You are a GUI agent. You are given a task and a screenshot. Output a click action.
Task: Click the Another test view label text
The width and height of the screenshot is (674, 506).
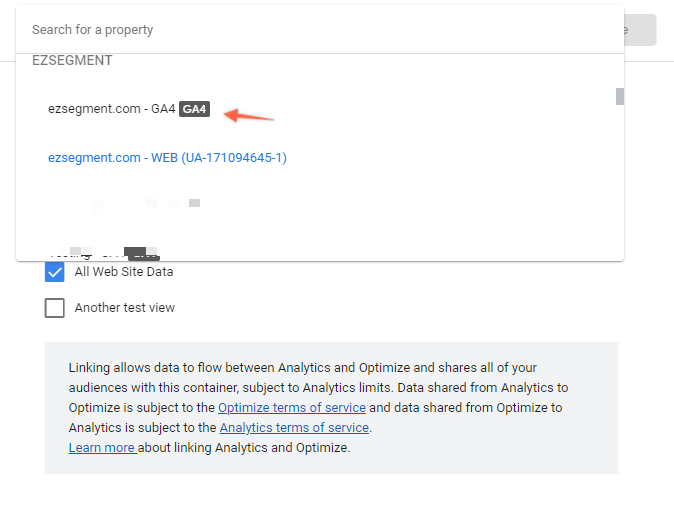click(x=125, y=308)
